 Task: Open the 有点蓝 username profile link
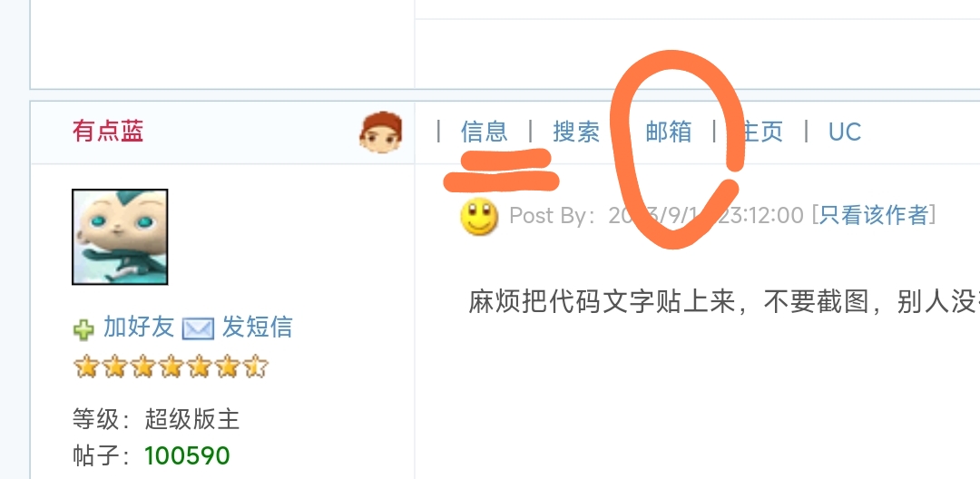(x=108, y=132)
